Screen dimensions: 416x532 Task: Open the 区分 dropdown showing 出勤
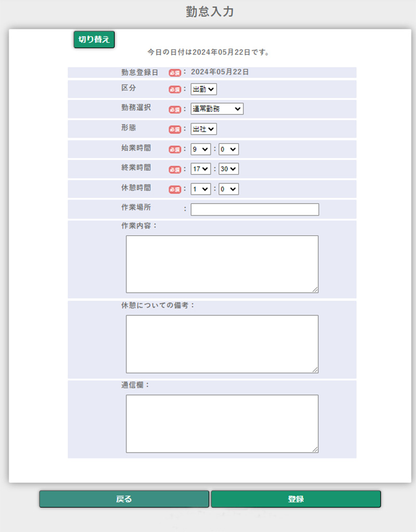pos(204,89)
